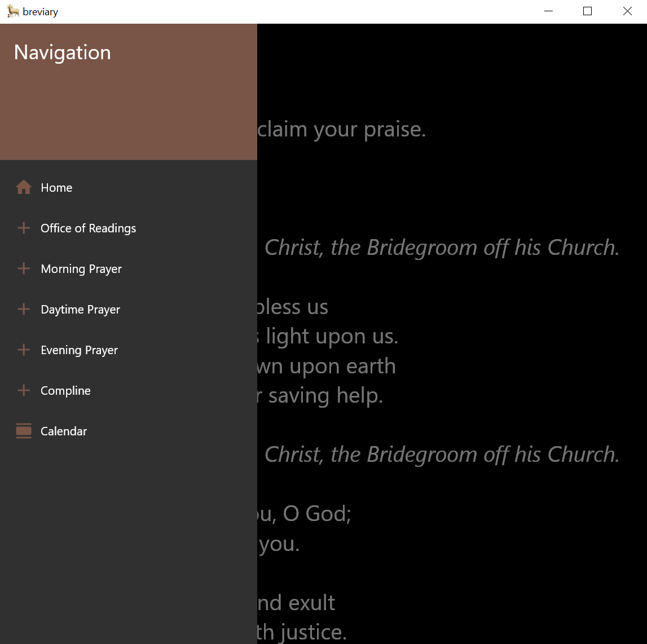The height and width of the screenshot is (644, 647).
Task: Click the plus icon beside Compline
Action: [x=23, y=390]
